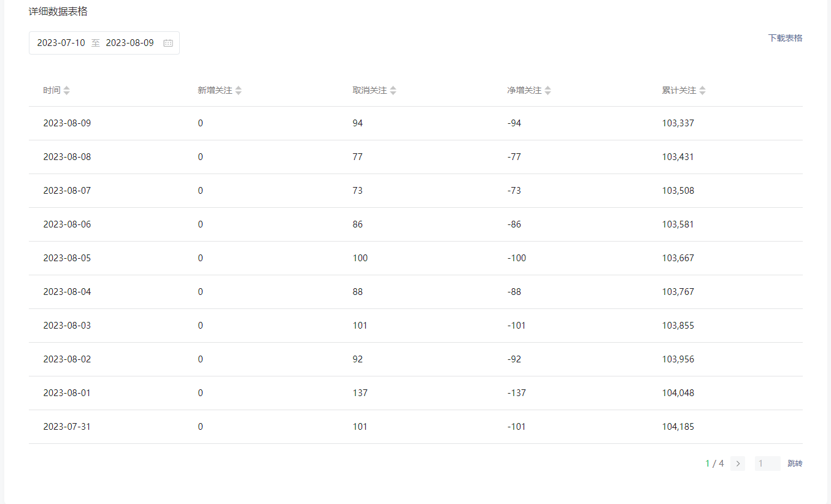This screenshot has width=831, height=504.
Task: Click cumulative value 104,185
Action: click(x=678, y=427)
